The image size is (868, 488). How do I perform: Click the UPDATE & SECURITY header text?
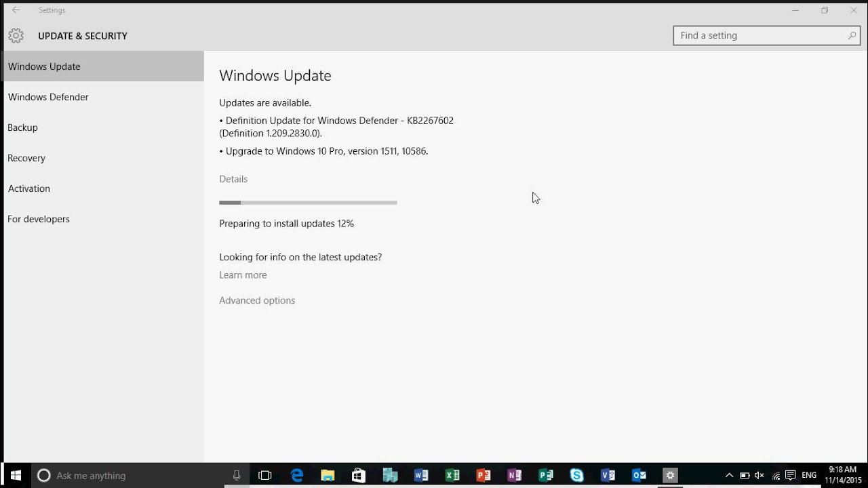point(83,36)
